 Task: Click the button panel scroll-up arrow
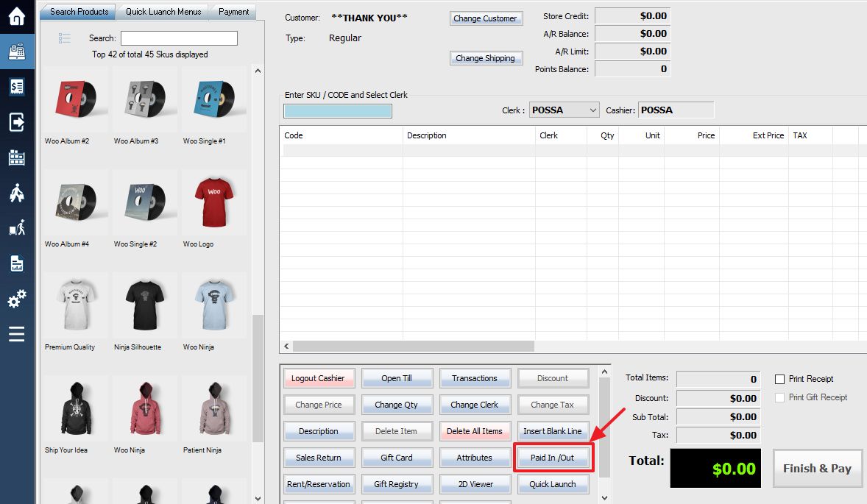point(604,372)
